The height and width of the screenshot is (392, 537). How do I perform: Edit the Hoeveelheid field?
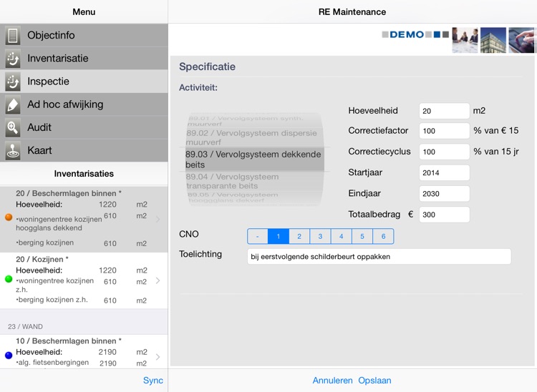444,111
